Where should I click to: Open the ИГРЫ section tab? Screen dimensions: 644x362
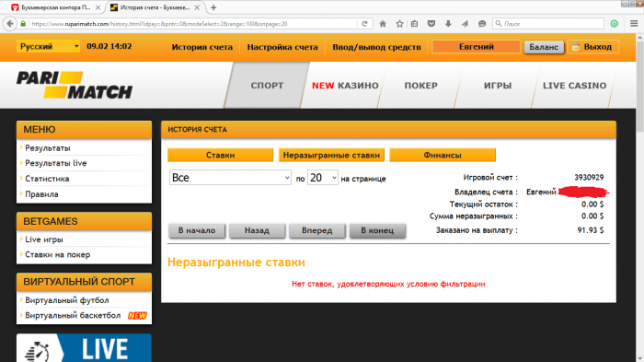(498, 85)
